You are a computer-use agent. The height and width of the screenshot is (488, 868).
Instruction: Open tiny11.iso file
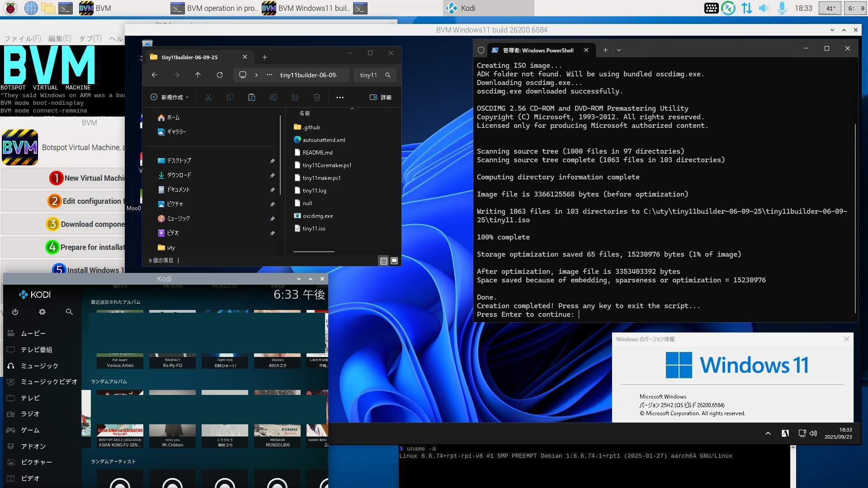(314, 229)
